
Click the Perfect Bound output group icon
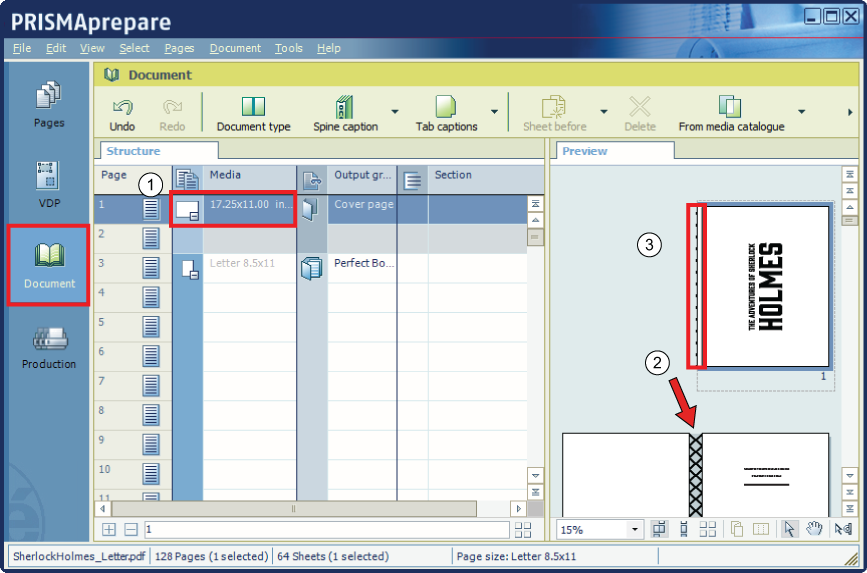pos(312,268)
